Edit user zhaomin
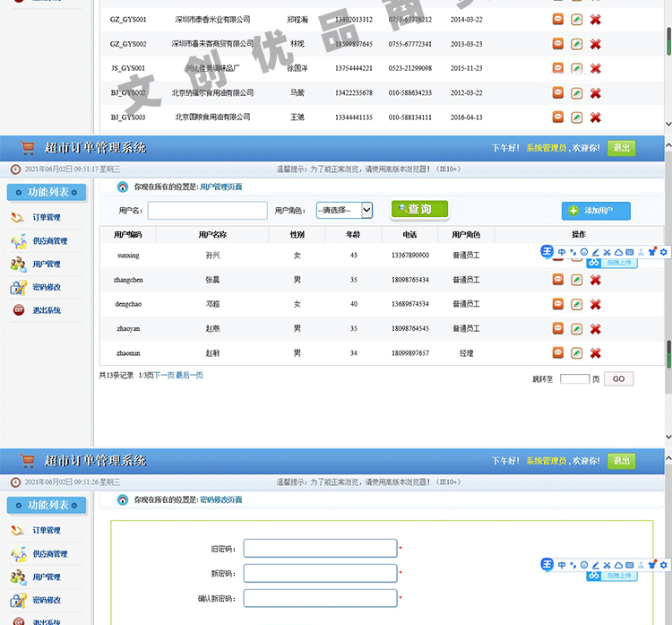This screenshot has width=672, height=625. [x=576, y=352]
